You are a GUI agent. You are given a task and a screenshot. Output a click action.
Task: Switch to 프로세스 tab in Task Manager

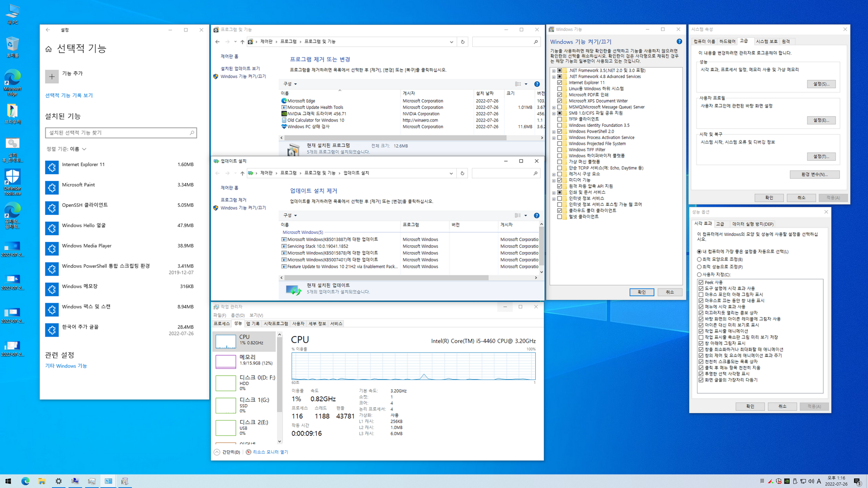coord(222,324)
